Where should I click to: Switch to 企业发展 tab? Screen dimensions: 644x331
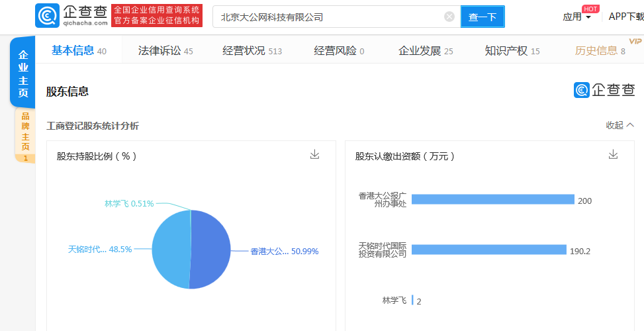coord(426,51)
